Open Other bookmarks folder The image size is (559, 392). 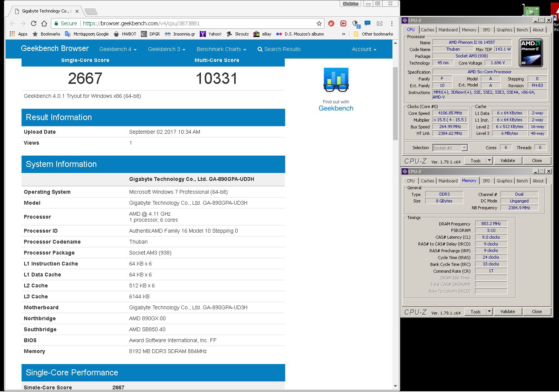pyautogui.click(x=374, y=34)
